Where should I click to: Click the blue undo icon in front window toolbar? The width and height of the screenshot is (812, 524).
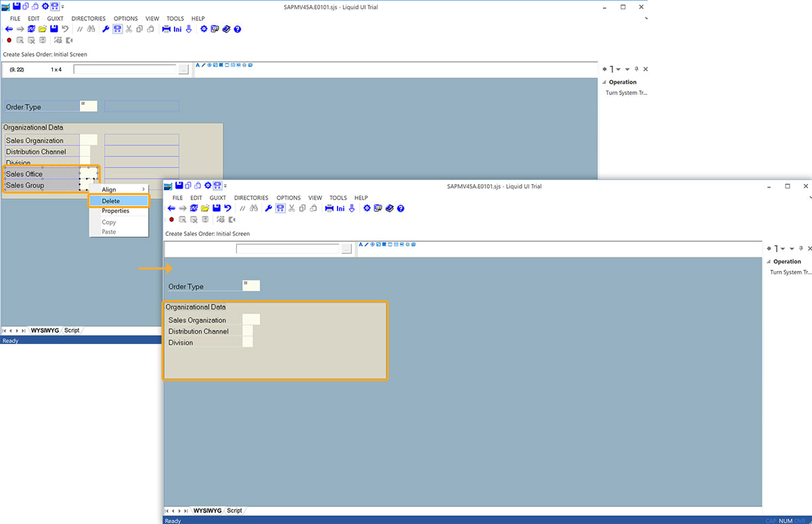(x=227, y=209)
